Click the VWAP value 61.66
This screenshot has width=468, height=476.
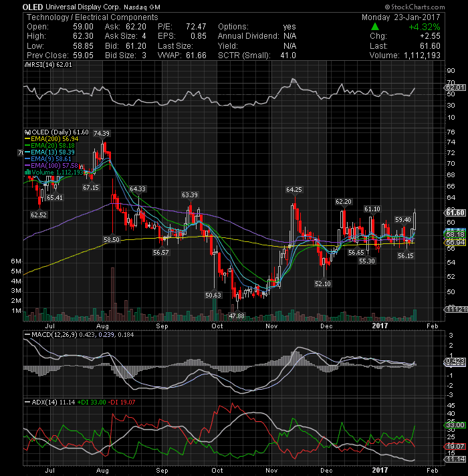pyautogui.click(x=196, y=55)
